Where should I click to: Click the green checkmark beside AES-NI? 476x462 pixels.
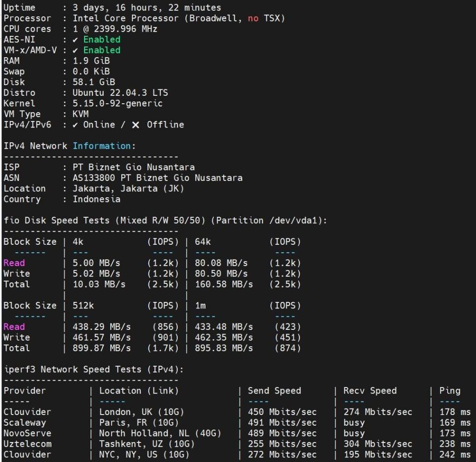tap(75, 40)
